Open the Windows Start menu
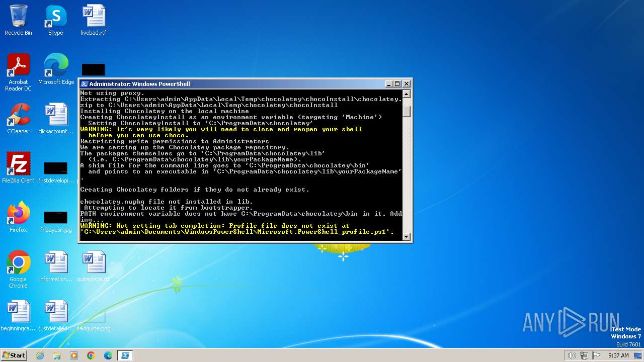 click(14, 355)
